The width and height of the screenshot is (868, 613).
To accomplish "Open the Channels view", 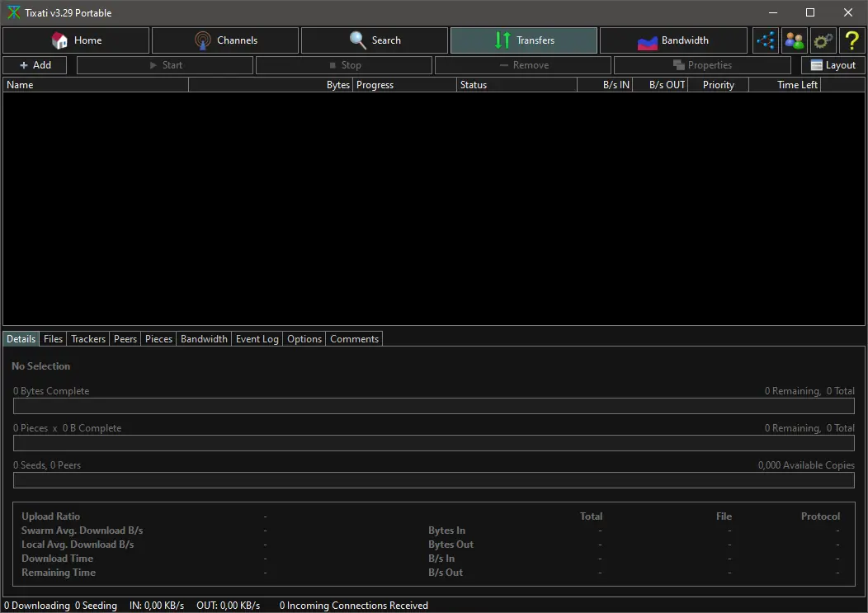I will [x=225, y=40].
